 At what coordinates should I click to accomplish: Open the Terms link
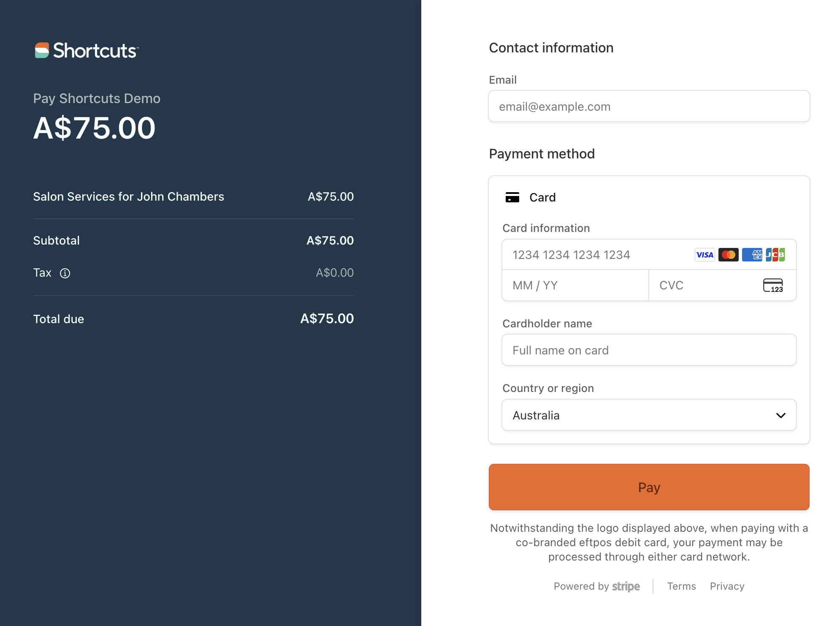click(681, 586)
